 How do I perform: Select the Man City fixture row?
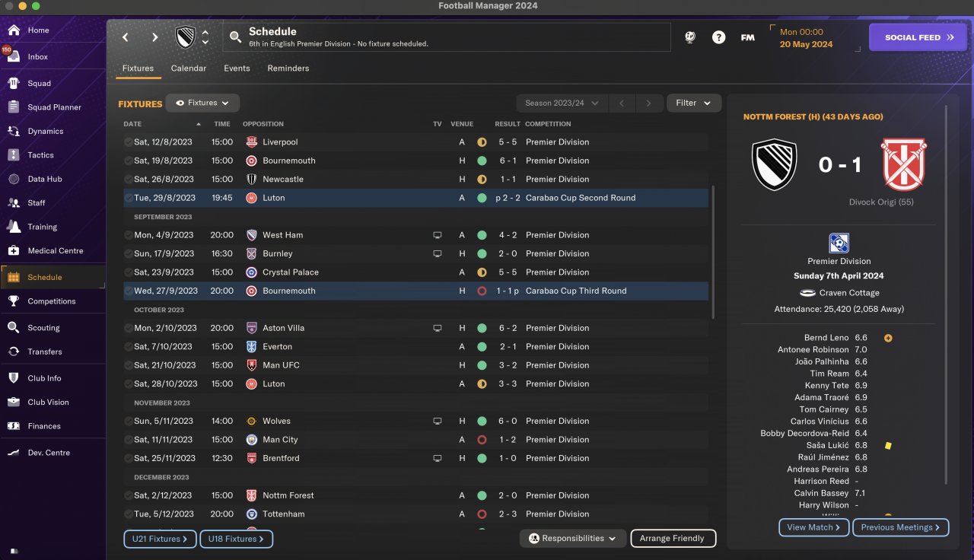pyautogui.click(x=415, y=440)
